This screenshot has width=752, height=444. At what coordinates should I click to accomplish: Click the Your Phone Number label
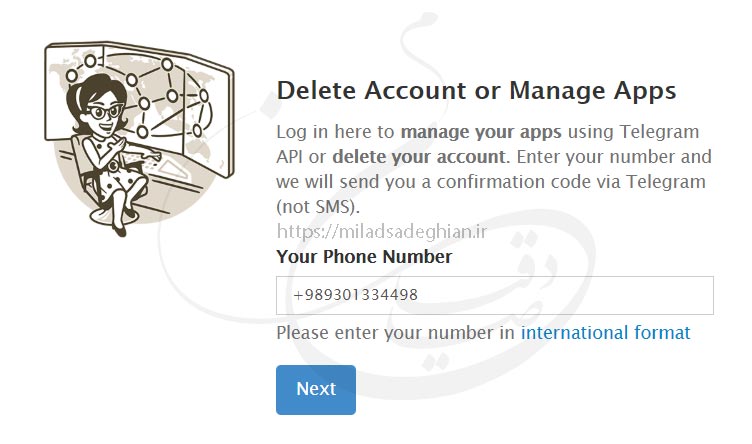[x=364, y=257]
